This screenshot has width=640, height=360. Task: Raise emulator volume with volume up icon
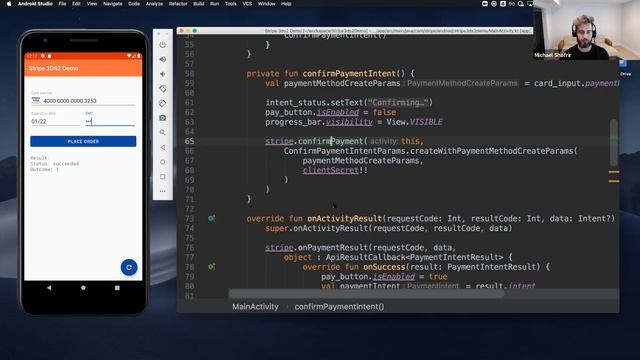pyautogui.click(x=162, y=59)
